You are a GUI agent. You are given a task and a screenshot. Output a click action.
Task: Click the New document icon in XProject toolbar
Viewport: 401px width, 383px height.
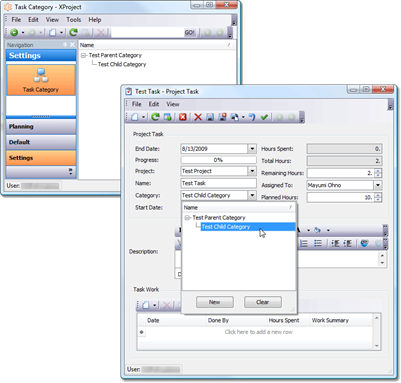tap(52, 32)
